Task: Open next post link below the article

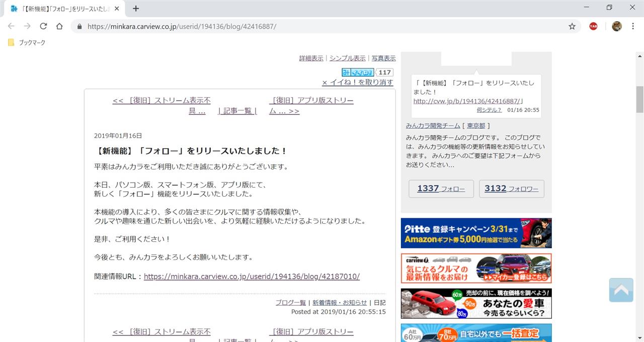Action: (x=311, y=334)
